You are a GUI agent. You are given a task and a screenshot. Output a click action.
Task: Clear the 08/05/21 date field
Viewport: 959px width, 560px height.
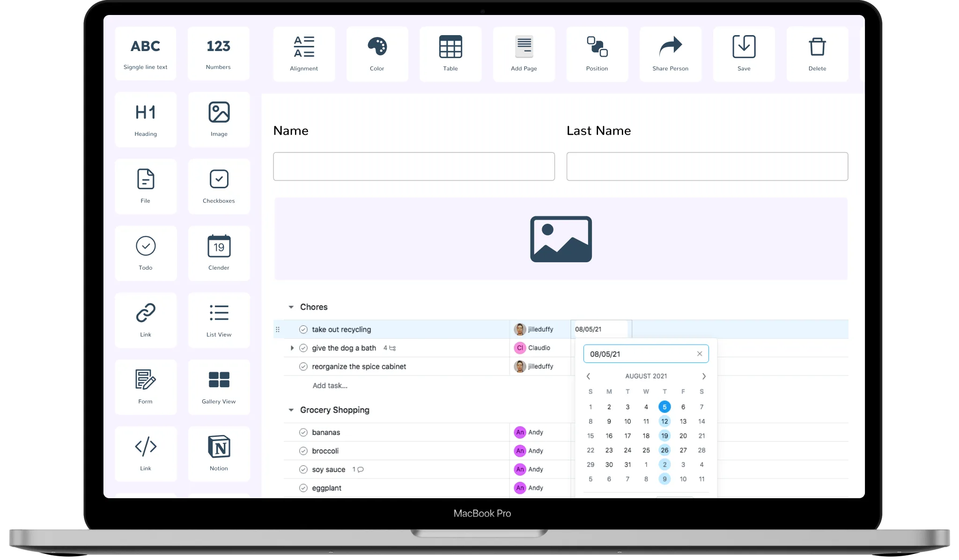700,354
